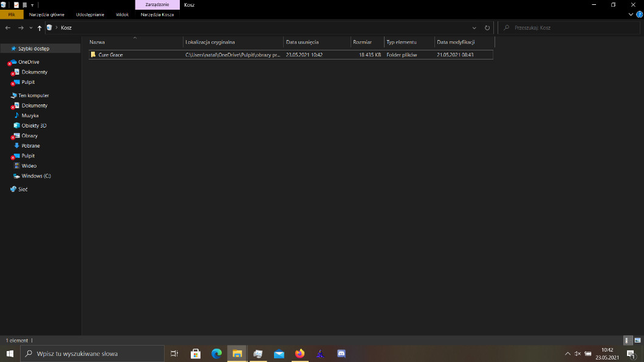Viewport: 644px width, 362px height.
Task: Open the recent locations dropdown arrow
Action: click(30, 28)
